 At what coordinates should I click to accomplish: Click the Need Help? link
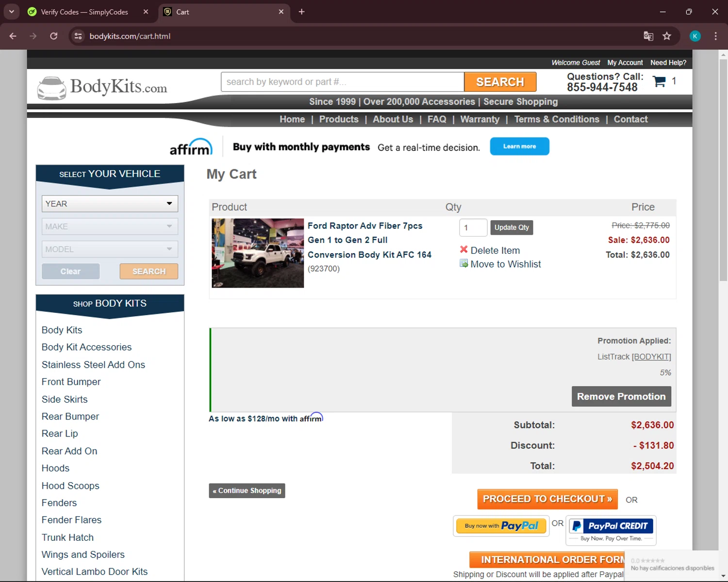pyautogui.click(x=668, y=63)
